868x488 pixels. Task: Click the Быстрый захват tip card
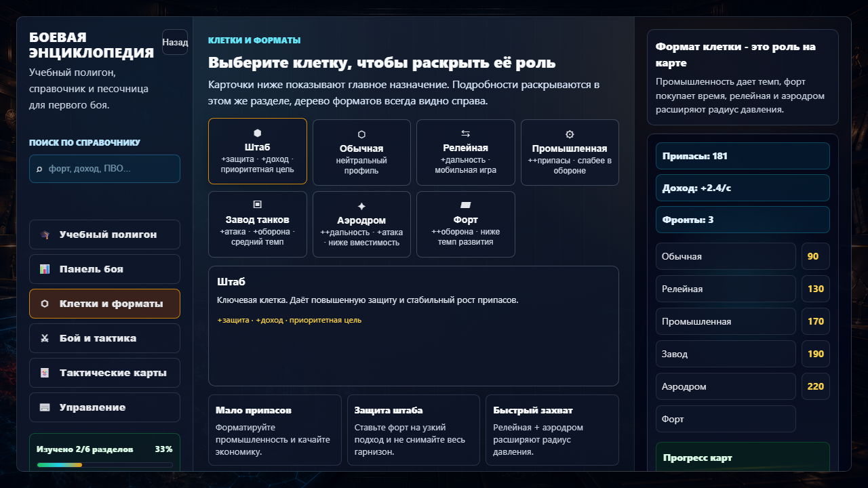coord(552,430)
